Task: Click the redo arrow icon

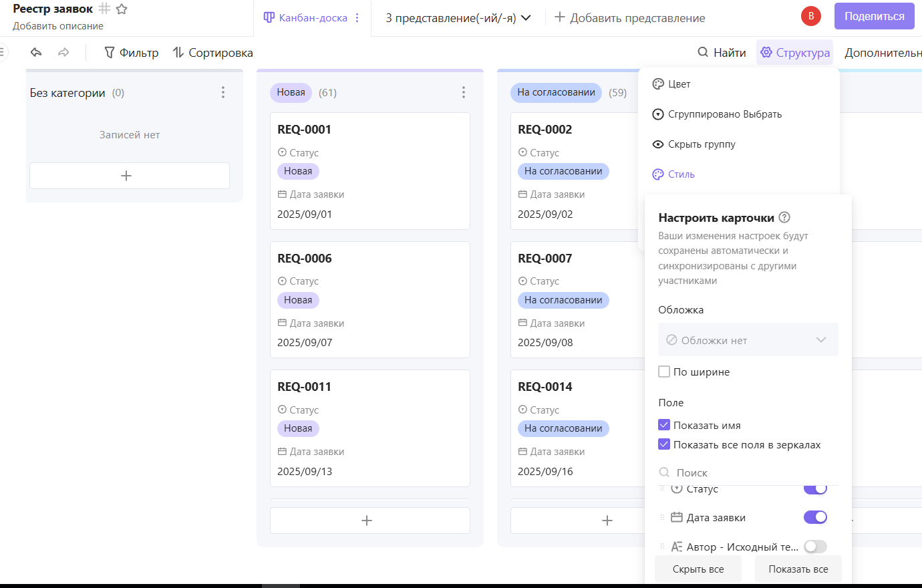Action: 63,52
